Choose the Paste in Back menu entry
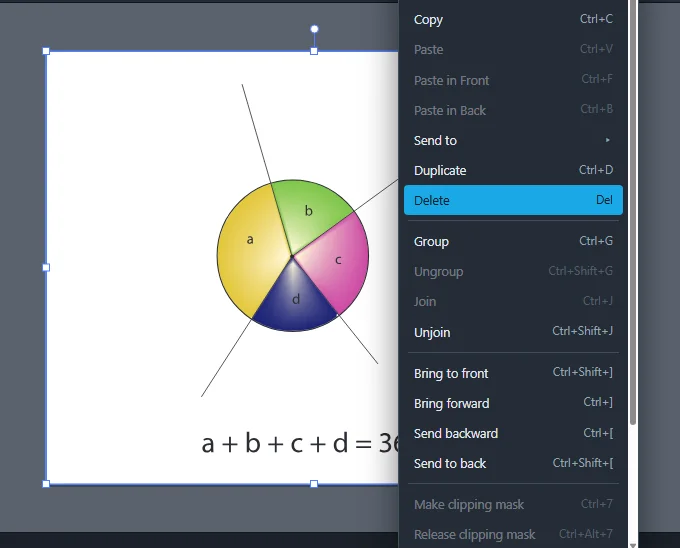The width and height of the screenshot is (680, 548). point(513,110)
